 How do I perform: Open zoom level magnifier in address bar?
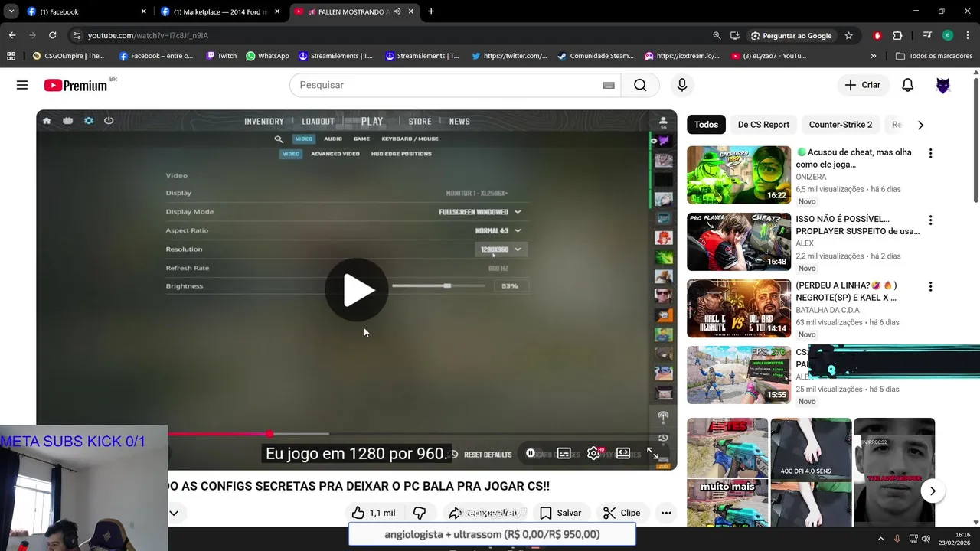coord(717,35)
